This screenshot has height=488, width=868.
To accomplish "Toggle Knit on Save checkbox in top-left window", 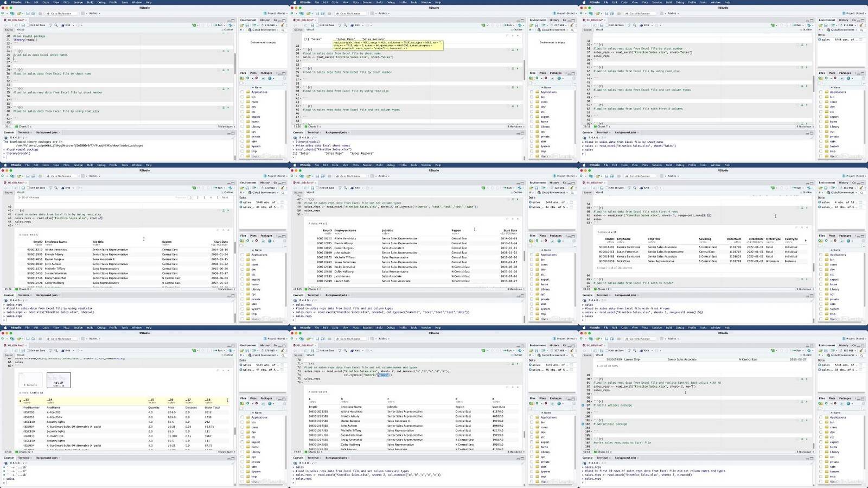I will (28, 25).
